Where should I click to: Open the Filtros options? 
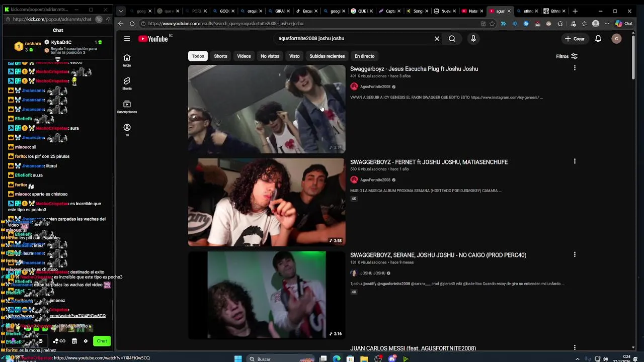567,56
